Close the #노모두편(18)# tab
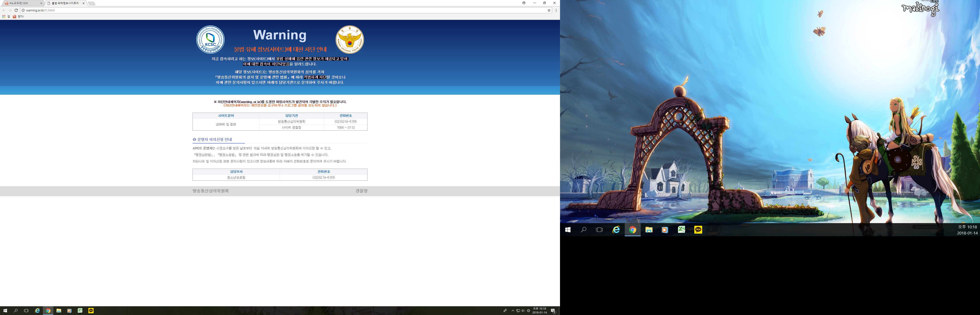This screenshot has width=980, height=315. (x=41, y=3)
